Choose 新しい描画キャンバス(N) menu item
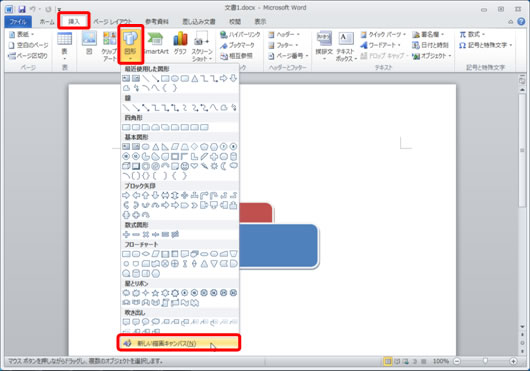 tap(179, 343)
